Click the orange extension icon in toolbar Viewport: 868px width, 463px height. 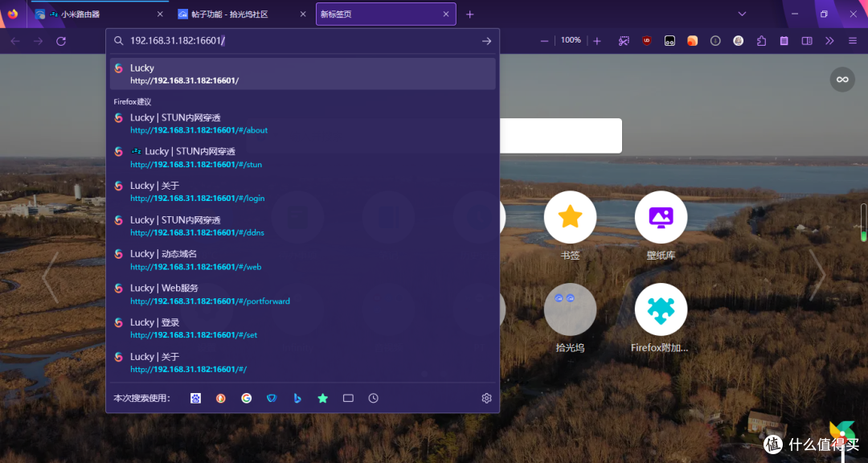click(x=693, y=41)
